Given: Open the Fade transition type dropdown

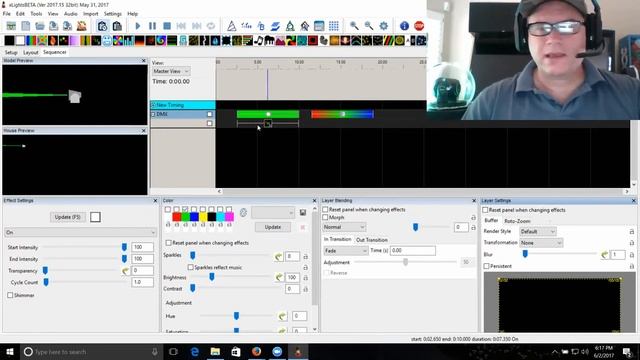Looking at the screenshot, I should point(346,251).
